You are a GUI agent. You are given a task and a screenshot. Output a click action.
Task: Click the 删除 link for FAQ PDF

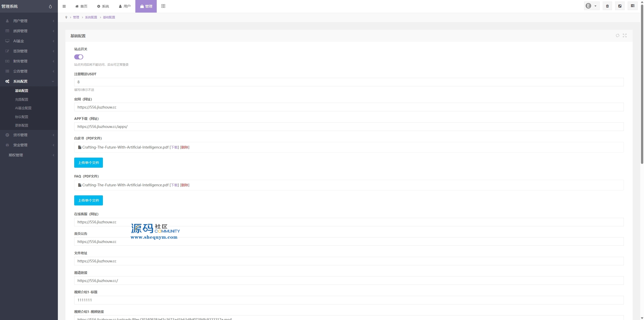point(185,185)
